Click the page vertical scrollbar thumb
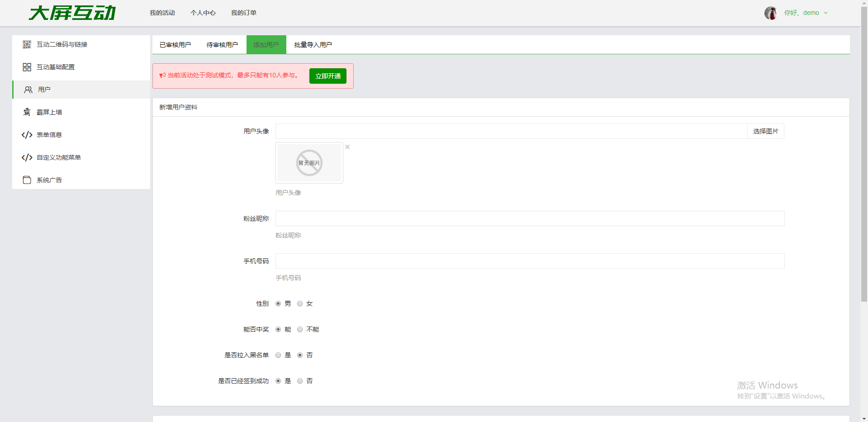This screenshot has height=422, width=868. pyautogui.click(x=864, y=154)
